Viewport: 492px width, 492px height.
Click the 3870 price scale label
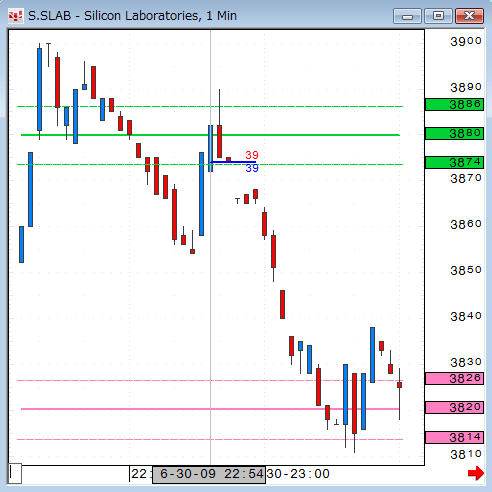[x=466, y=179]
